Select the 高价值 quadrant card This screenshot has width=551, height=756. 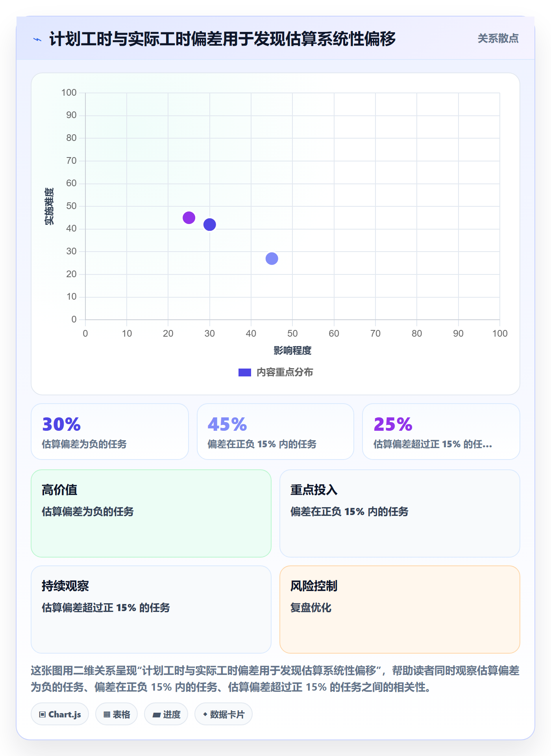151,513
